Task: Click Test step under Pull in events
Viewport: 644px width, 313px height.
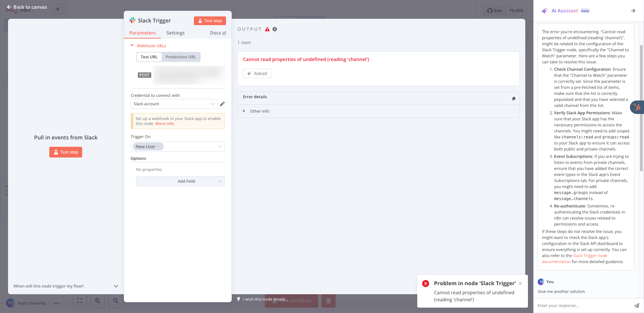Action: coord(66,152)
